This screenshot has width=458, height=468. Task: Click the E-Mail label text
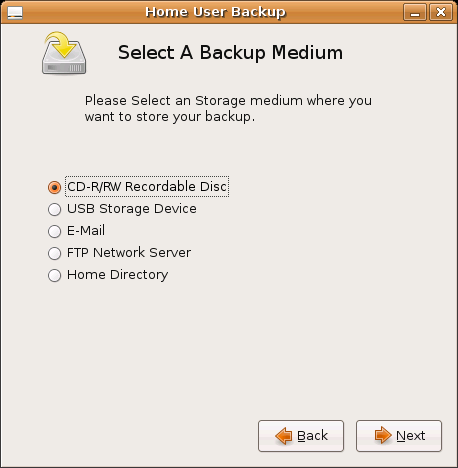tap(86, 231)
